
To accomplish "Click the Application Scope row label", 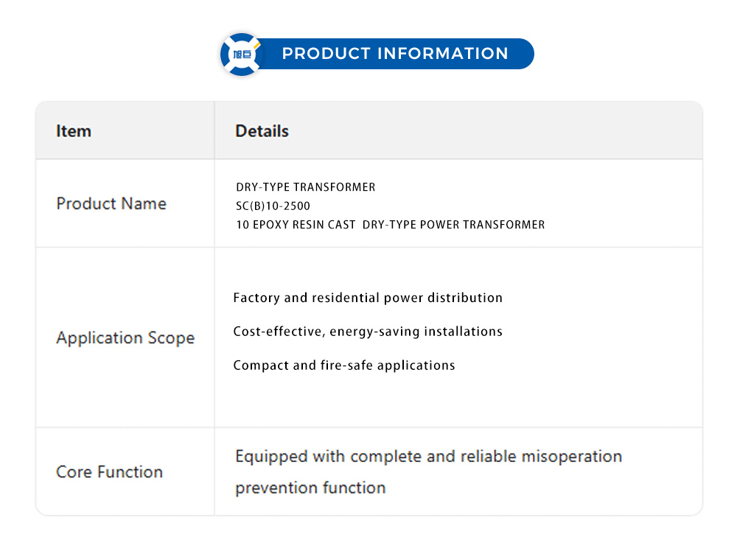I will pos(125,338).
